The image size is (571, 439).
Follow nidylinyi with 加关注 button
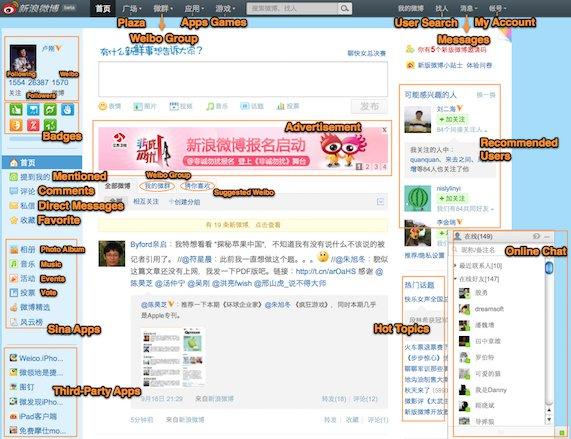click(x=452, y=198)
